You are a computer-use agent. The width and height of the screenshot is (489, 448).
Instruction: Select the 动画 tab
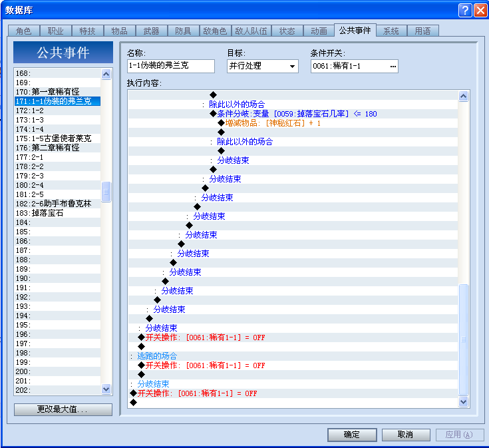pyautogui.click(x=319, y=31)
